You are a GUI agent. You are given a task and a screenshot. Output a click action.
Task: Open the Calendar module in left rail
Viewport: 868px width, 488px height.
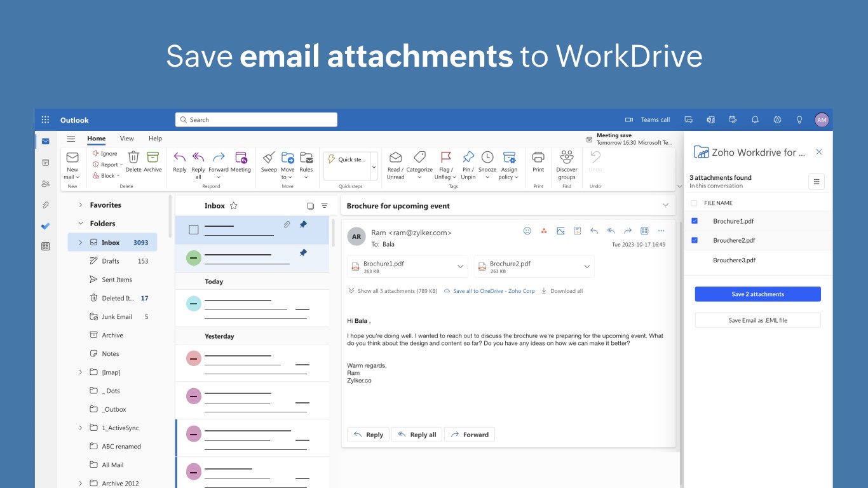(x=45, y=163)
